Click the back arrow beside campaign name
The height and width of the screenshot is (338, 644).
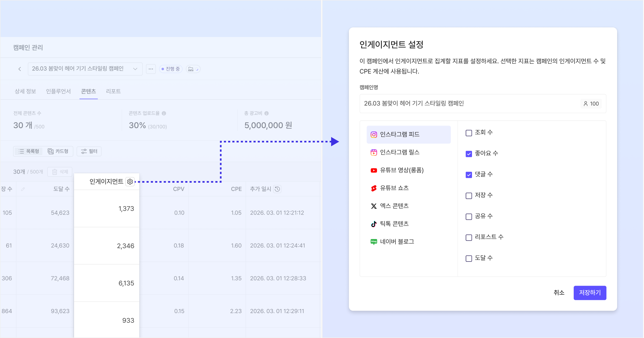pos(20,69)
